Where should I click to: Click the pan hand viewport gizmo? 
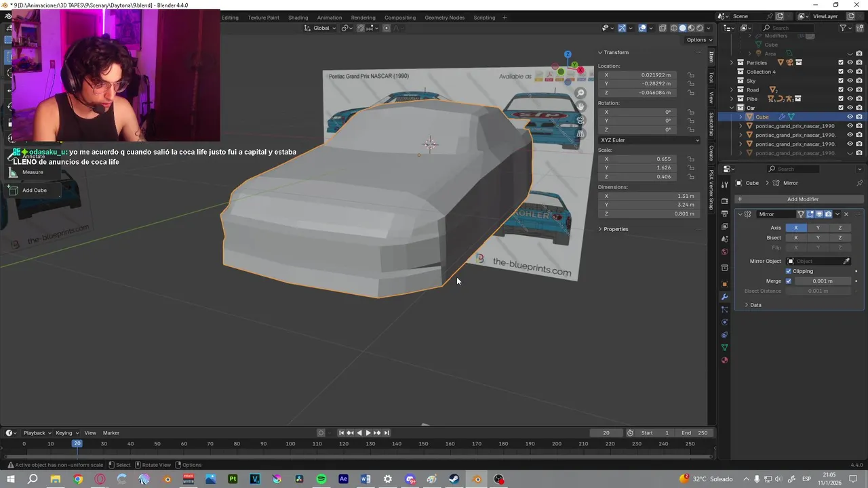[580, 106]
